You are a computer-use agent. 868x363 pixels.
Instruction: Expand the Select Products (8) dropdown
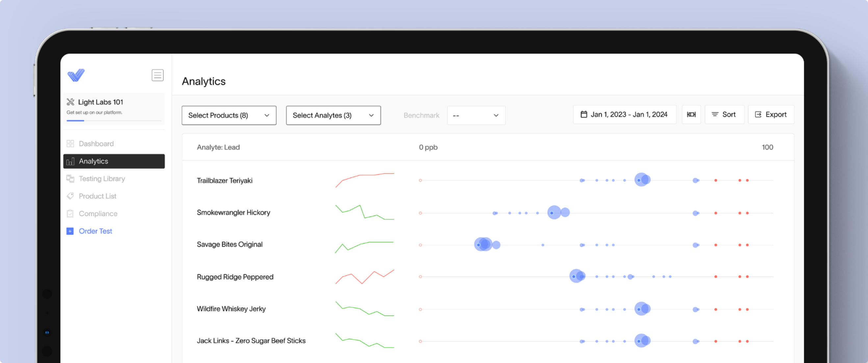pos(229,115)
